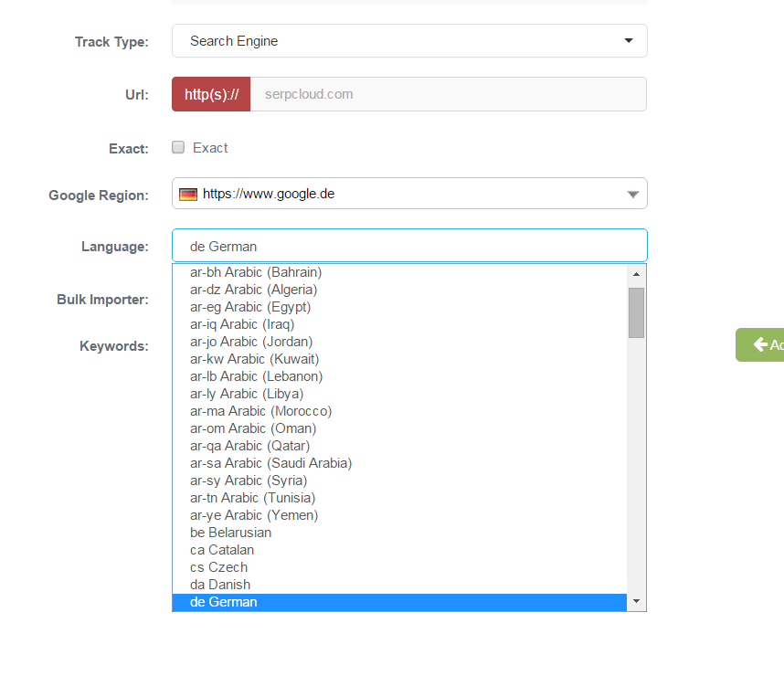Screen dimensions: 784x676
Task: Select "cs Czech" from the dropdown
Action: pos(218,567)
